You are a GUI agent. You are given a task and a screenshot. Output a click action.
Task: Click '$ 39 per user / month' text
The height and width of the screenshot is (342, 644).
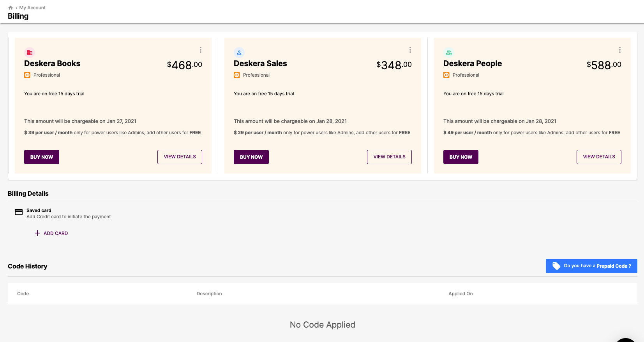(x=48, y=133)
